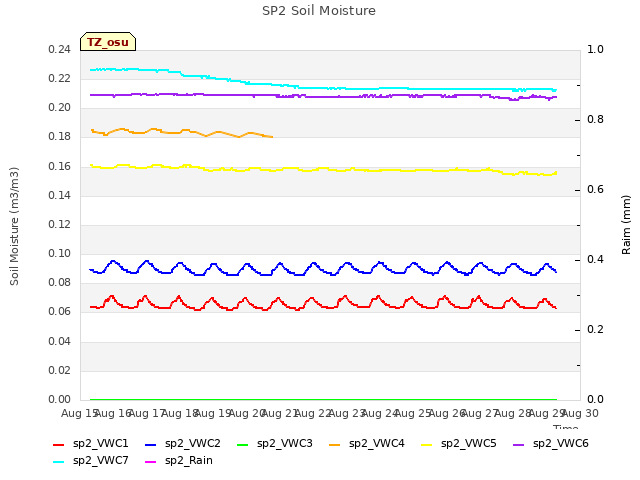The height and width of the screenshot is (480, 640).
Task: Select the sp2_VWC1 legend label
Action: (x=100, y=444)
